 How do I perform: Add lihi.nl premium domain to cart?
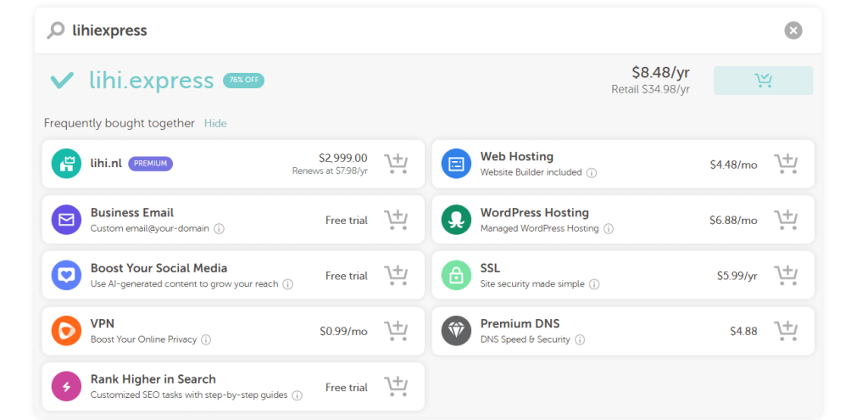tap(396, 164)
